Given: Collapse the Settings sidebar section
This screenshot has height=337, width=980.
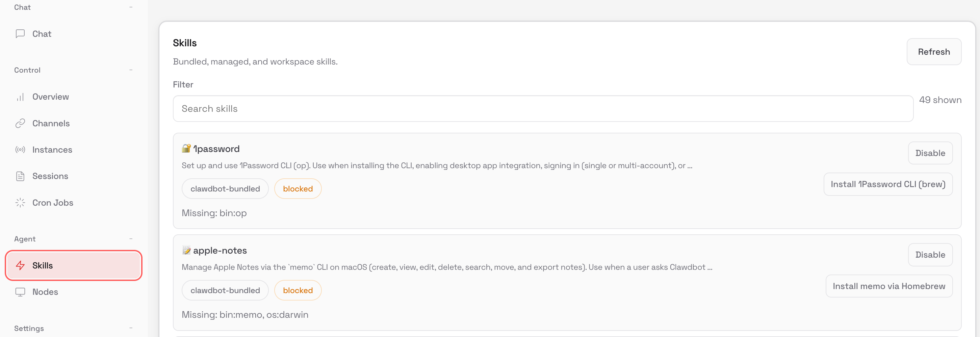Looking at the screenshot, I should [x=131, y=328].
